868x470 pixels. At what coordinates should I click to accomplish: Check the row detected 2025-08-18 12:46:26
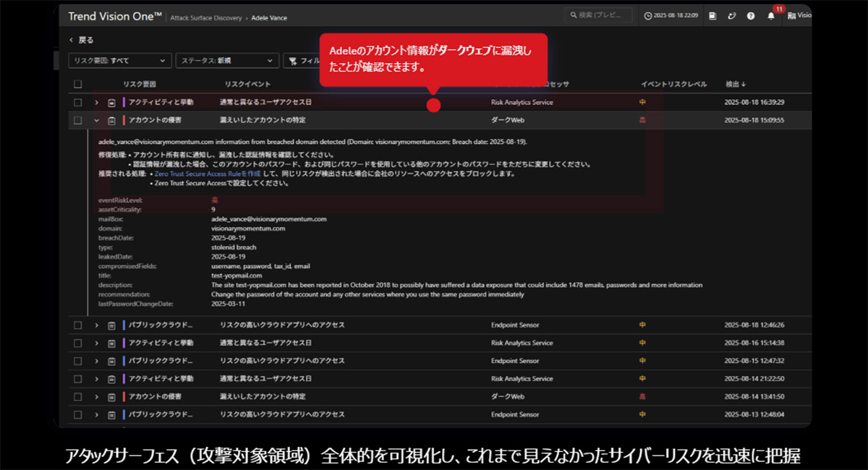pyautogui.click(x=78, y=325)
